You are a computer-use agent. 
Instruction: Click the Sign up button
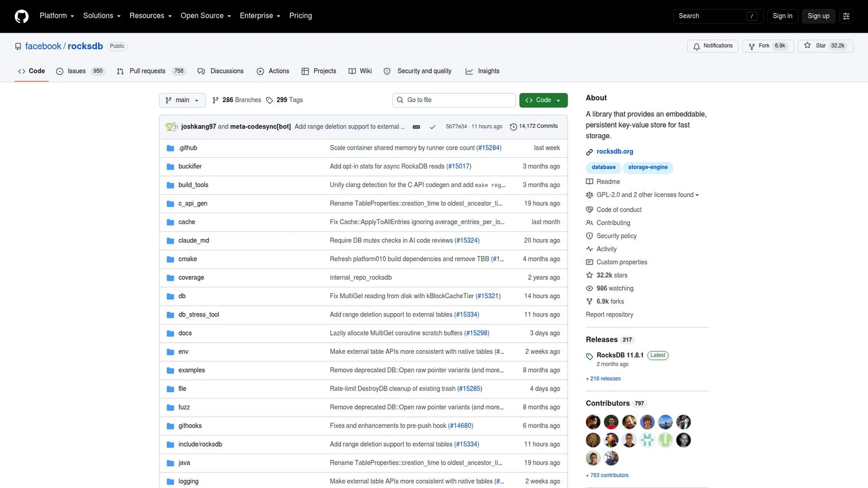pos(818,16)
